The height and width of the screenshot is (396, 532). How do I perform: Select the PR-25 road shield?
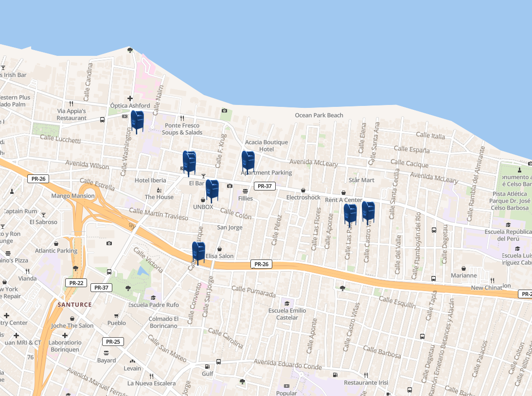(x=113, y=342)
